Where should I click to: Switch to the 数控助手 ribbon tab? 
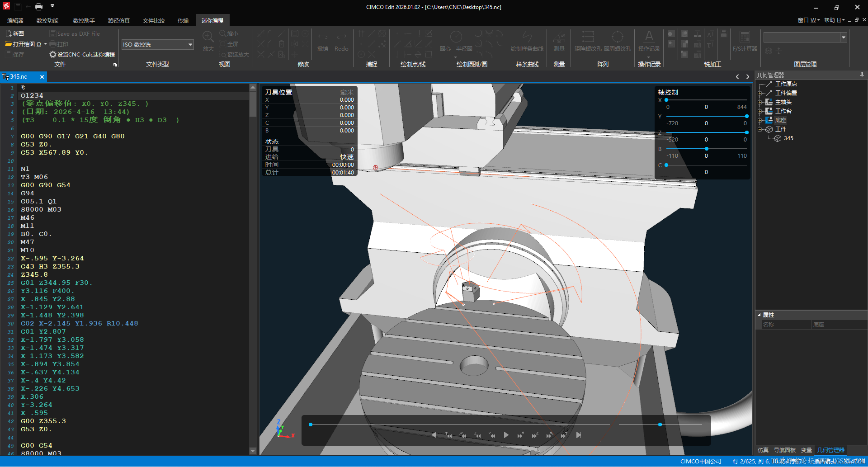tap(84, 20)
